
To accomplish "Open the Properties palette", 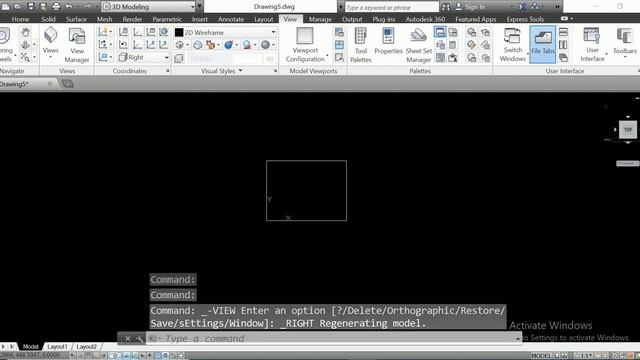I will pos(388,41).
